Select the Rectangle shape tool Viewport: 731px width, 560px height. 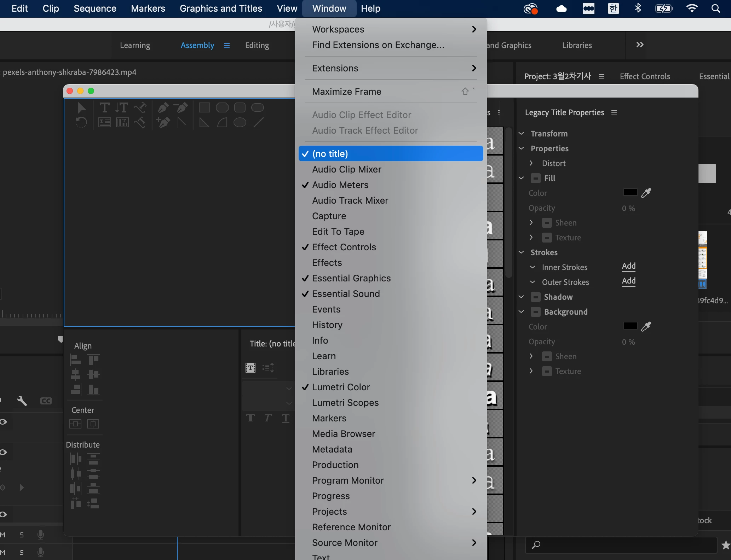(x=205, y=107)
